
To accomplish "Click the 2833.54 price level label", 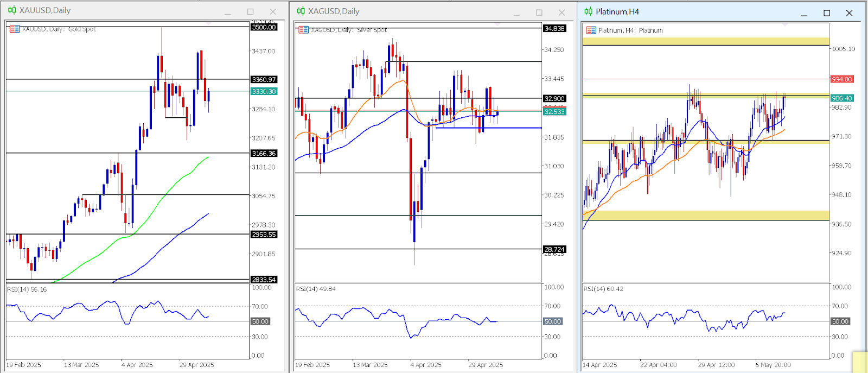I will pos(264,280).
